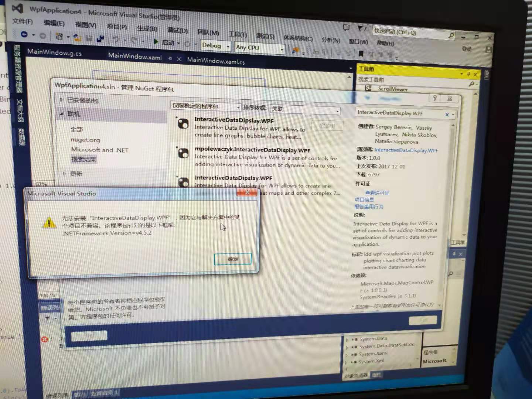Switch to the MainWindow.xaml tab
The width and height of the screenshot is (532, 399).
coord(135,56)
